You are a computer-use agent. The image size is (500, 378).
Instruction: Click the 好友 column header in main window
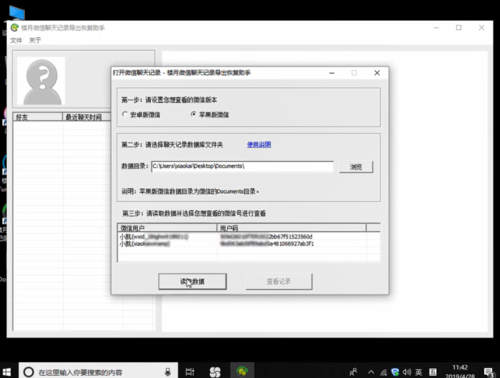coord(38,117)
